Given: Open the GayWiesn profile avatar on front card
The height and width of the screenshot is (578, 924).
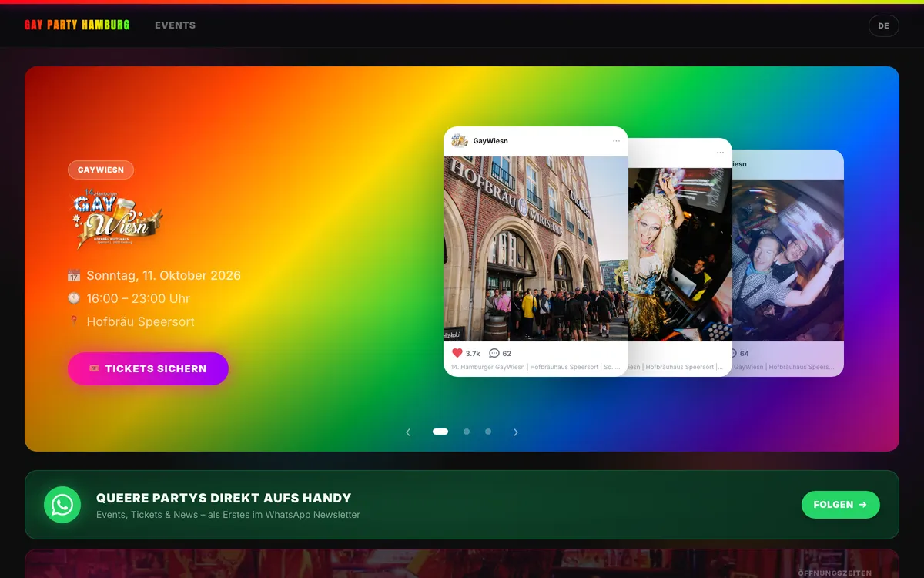Looking at the screenshot, I should click(460, 141).
